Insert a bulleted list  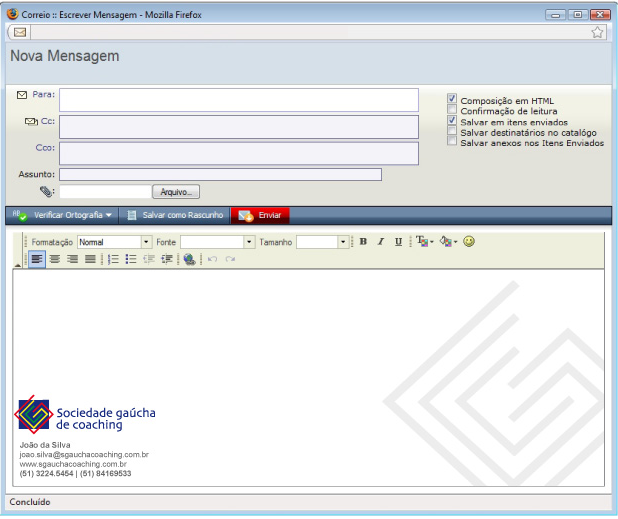click(x=131, y=259)
